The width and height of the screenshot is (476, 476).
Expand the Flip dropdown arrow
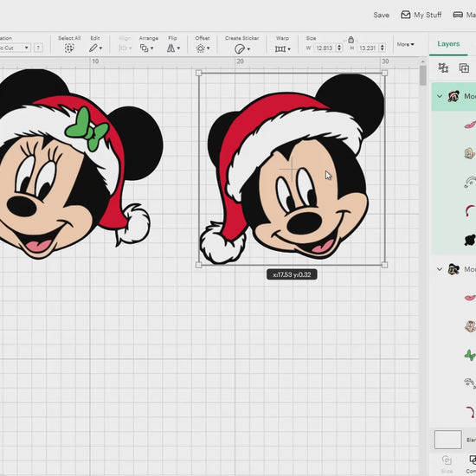[178, 48]
